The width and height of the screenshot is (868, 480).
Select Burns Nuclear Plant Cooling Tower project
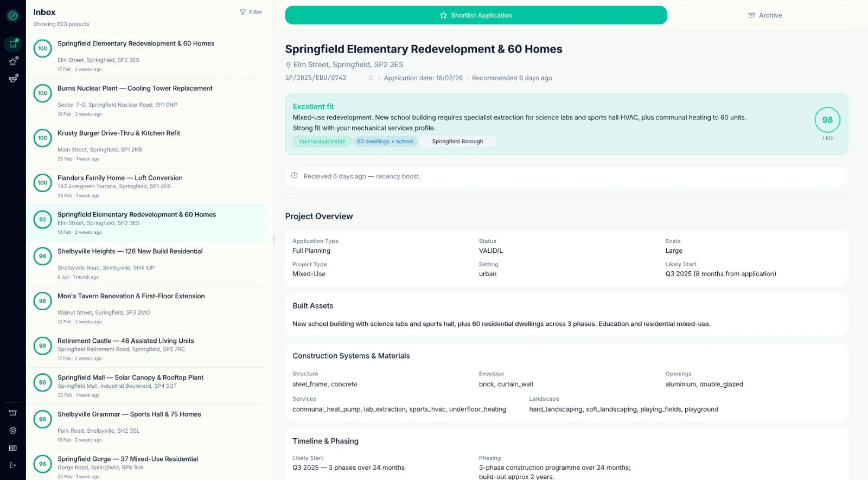(145, 100)
